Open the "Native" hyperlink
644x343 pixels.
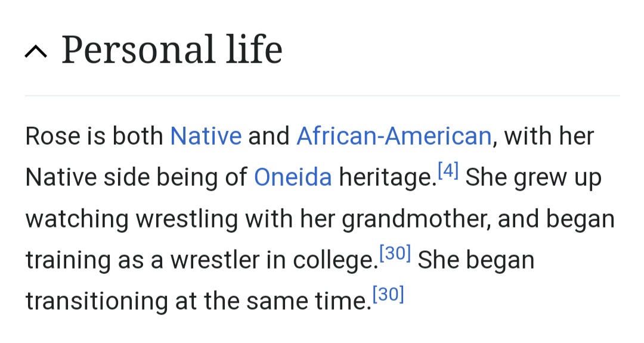[206, 136]
